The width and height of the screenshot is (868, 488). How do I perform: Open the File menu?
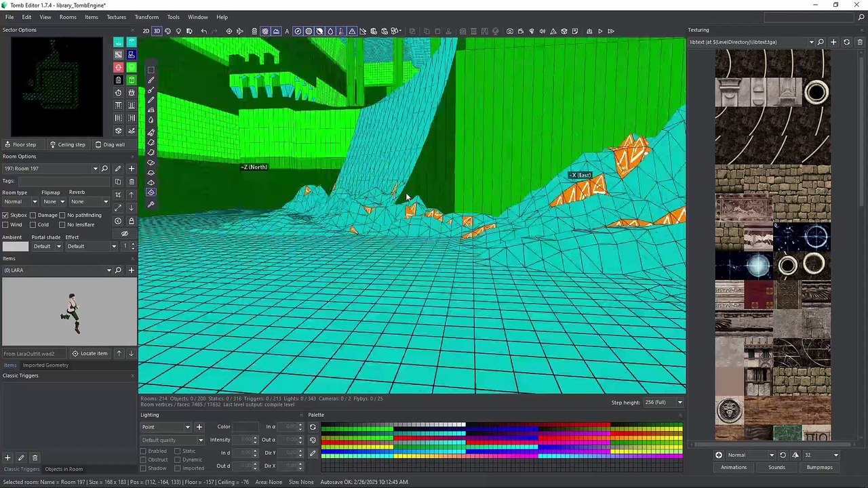(9, 17)
